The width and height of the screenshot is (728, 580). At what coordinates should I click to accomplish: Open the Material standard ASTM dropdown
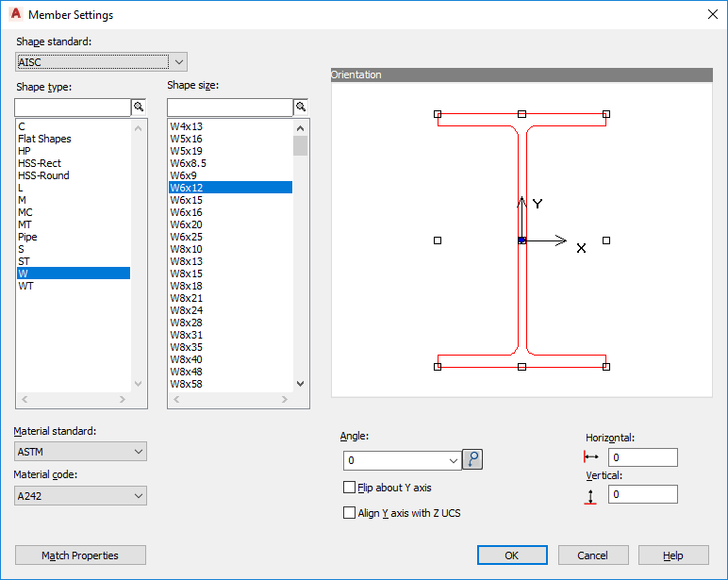[x=80, y=452]
